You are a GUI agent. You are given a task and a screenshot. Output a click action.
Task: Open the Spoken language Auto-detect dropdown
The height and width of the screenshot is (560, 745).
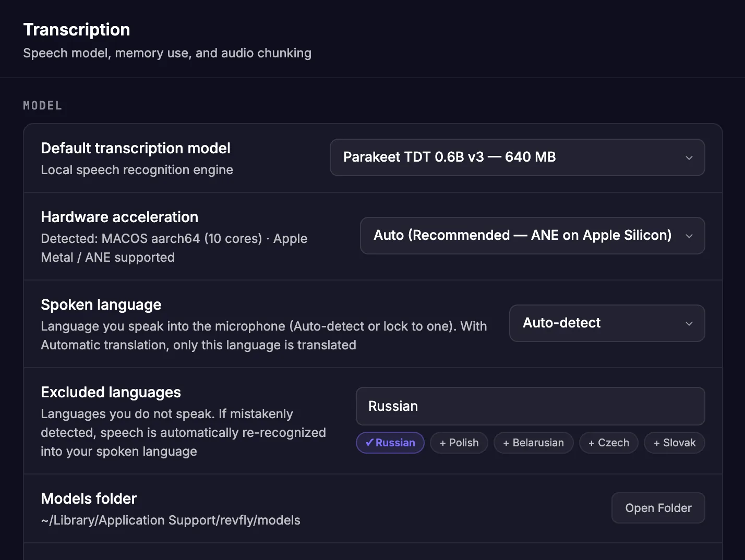[x=607, y=323]
